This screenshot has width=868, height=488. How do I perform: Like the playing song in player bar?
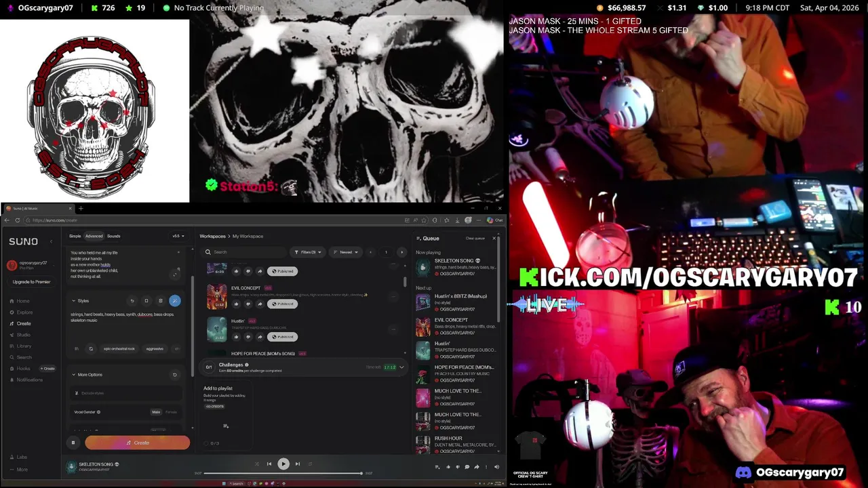448,466
